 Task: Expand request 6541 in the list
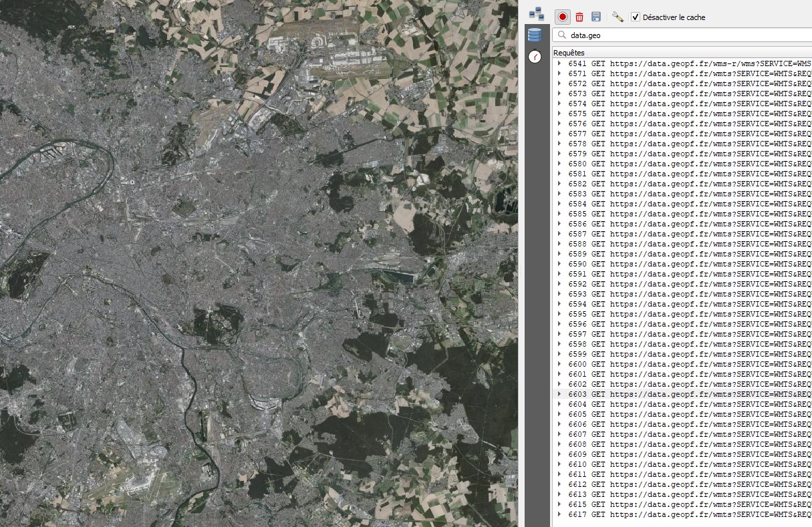click(559, 63)
